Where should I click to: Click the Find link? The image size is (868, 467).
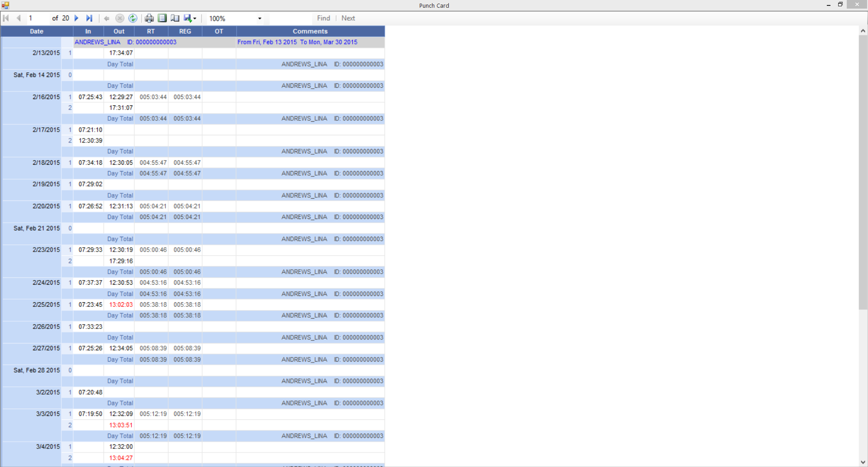pyautogui.click(x=323, y=18)
